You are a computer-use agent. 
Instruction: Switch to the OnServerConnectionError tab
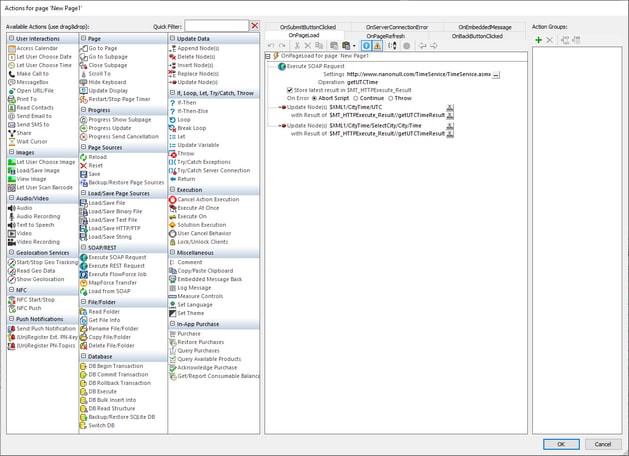point(397,27)
